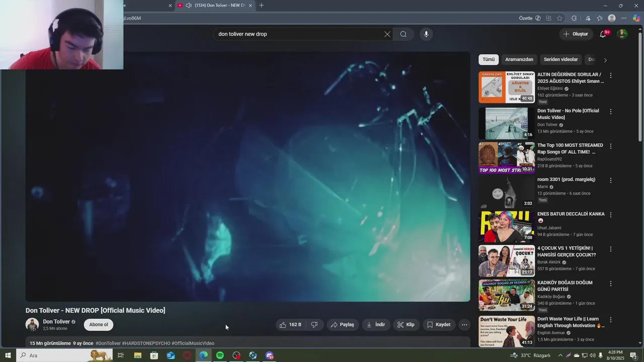Open options for Don't Waste Your Life video
This screenshot has height=362, width=644.
point(611,320)
